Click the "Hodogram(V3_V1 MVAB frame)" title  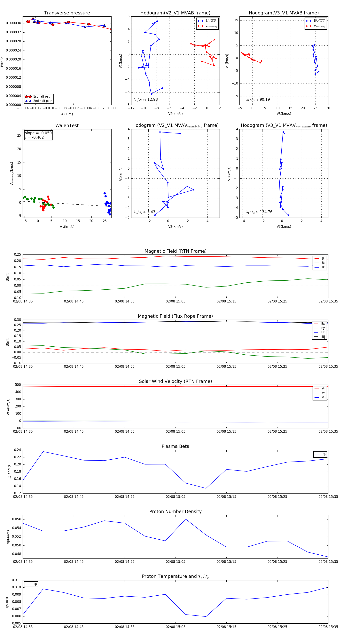tap(284, 13)
